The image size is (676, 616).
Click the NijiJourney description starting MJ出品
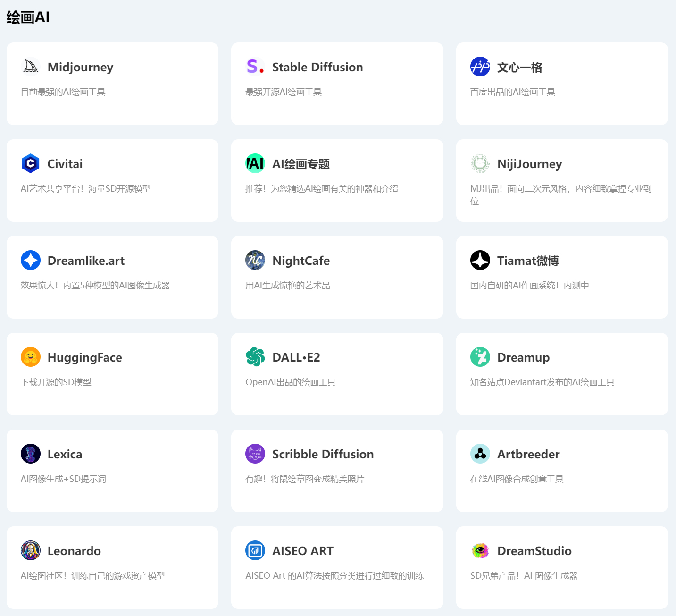561,195
